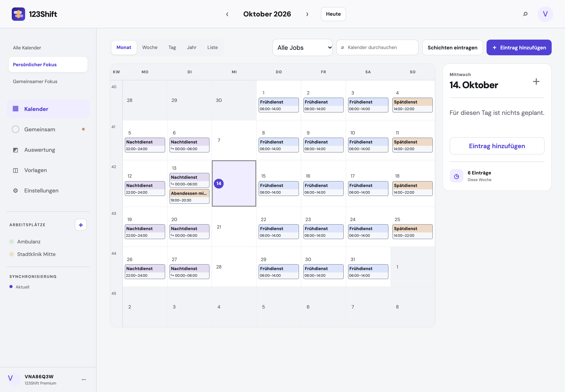Image resolution: width=565 pixels, height=392 pixels.
Task: Focus the Kalender durchsuchen search field
Action: tap(377, 47)
